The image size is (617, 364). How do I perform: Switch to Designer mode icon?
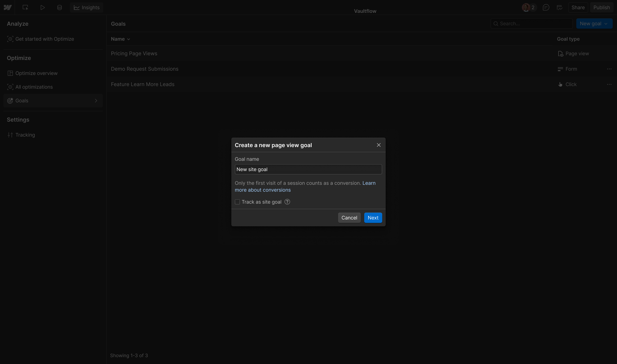(x=25, y=7)
